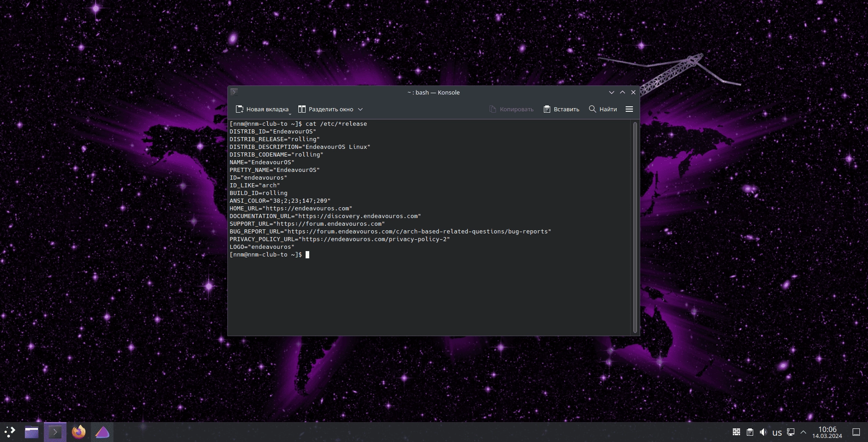The image size is (868, 442).
Task: Open the volume speaker tray icon
Action: [x=763, y=432]
